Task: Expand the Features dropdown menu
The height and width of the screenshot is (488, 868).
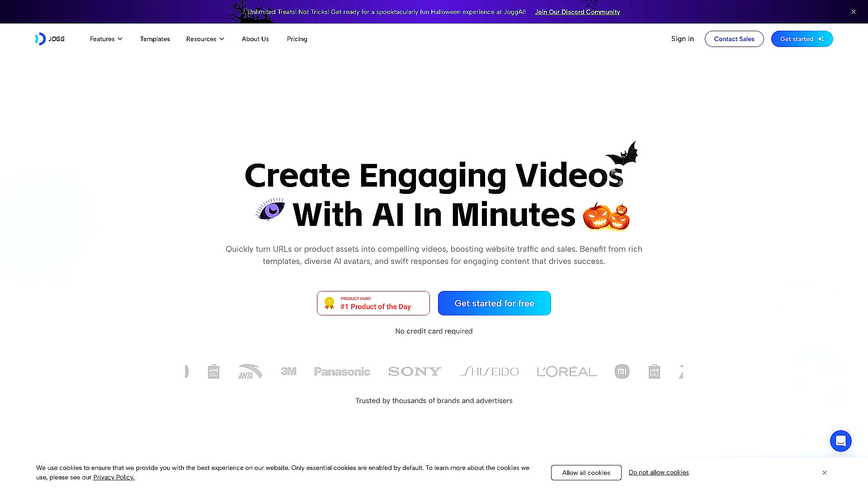Action: (x=106, y=39)
